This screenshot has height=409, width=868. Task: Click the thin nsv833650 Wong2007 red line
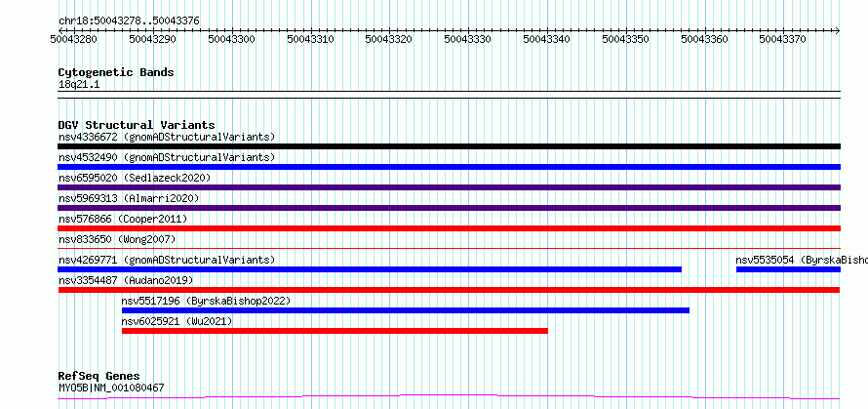click(x=449, y=249)
